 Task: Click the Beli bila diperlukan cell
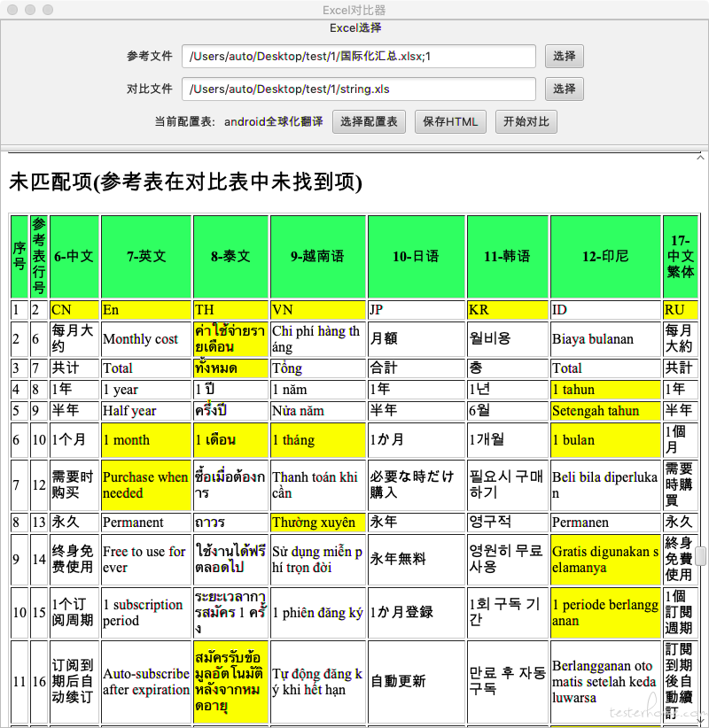coord(605,485)
